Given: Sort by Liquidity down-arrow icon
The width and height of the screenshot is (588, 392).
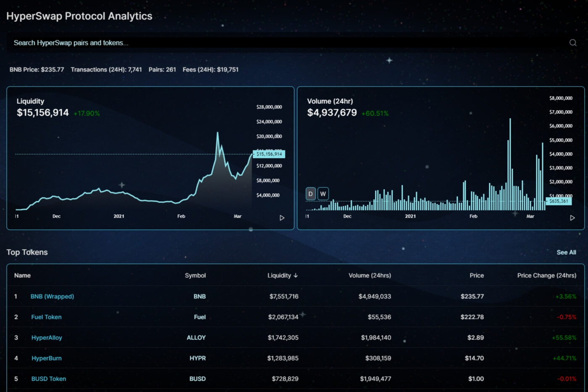Looking at the screenshot, I should click(x=296, y=276).
